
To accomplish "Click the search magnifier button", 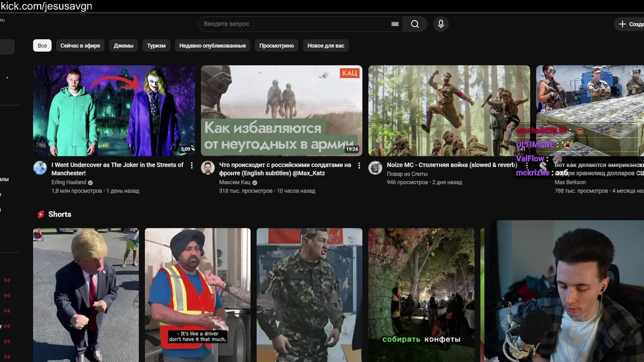I will click(415, 24).
